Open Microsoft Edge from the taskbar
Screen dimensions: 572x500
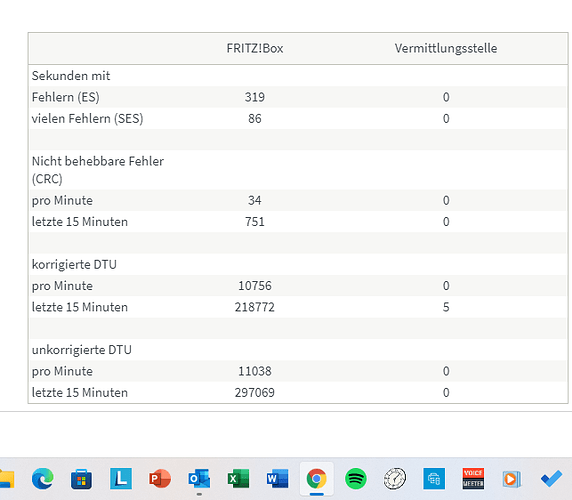tap(42, 478)
